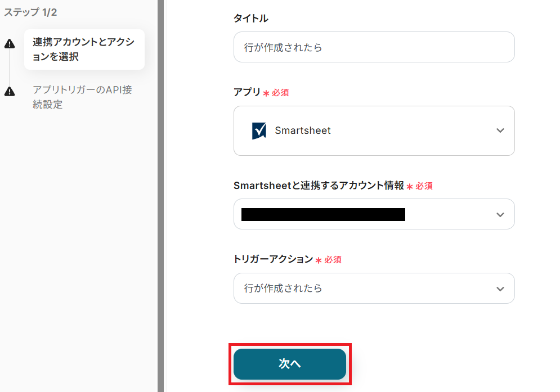
Task: Click the アプリ field label
Action: pos(247,92)
